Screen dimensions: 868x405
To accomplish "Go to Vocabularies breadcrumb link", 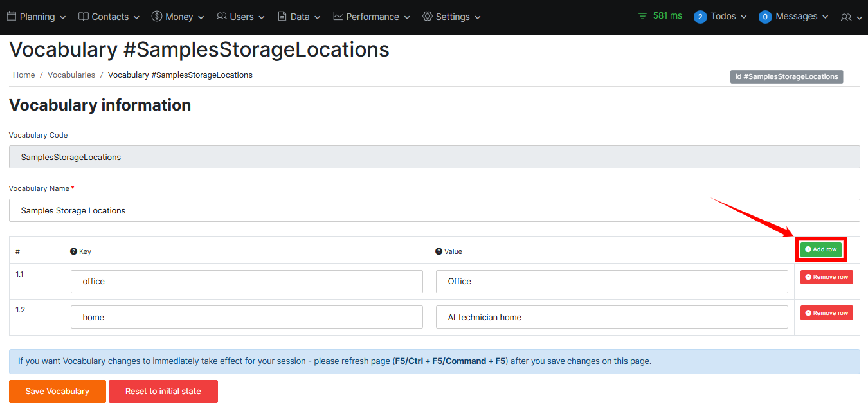I will pyautogui.click(x=71, y=75).
